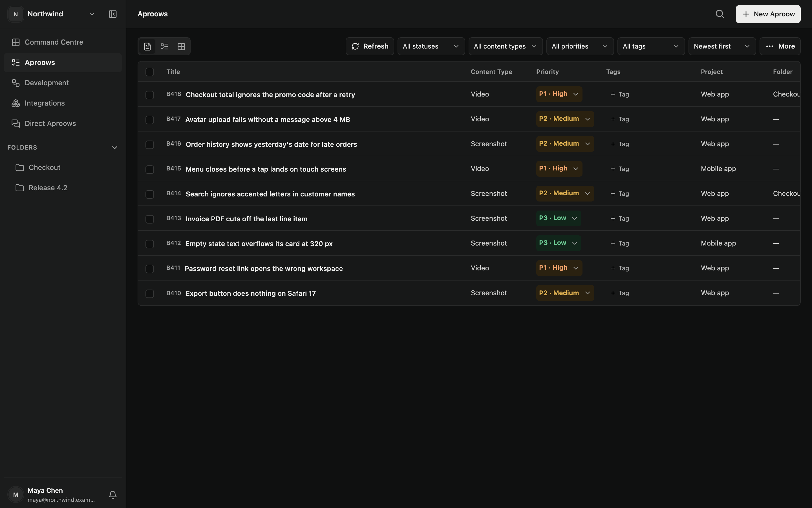Click the Direct Aproows chat icon
Screen dimensions: 812x508
coord(16,123)
